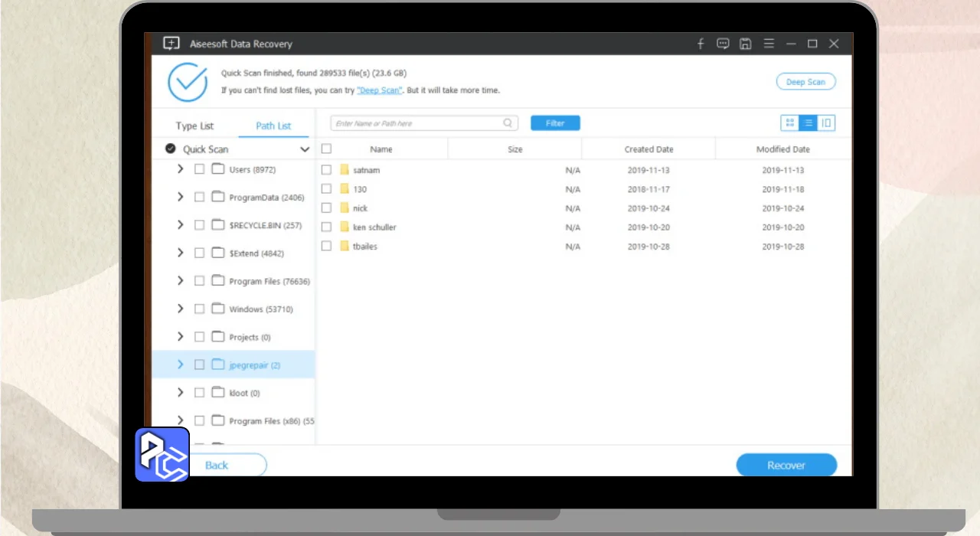Screen dimensions: 980x536
Task: Switch to thumbnail grid view
Action: pos(789,123)
